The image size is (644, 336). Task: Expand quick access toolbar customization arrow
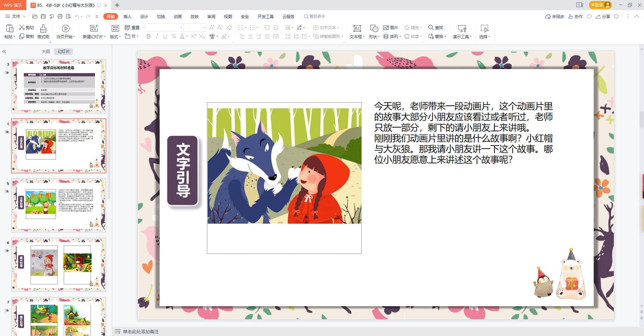(97, 16)
